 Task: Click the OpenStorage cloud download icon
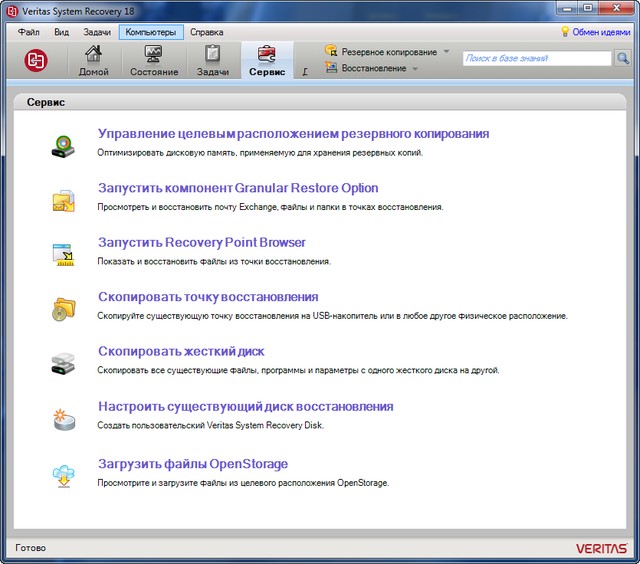[64, 474]
